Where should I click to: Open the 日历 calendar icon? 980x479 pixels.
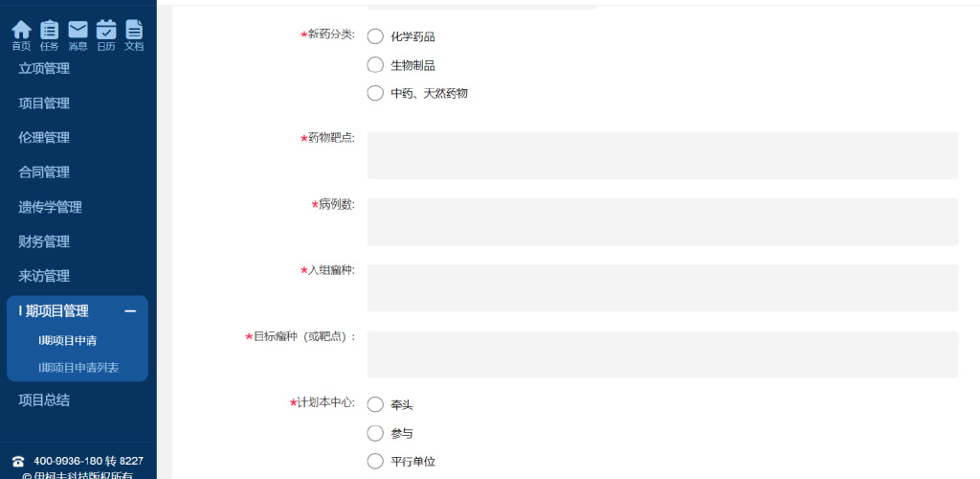[106, 31]
